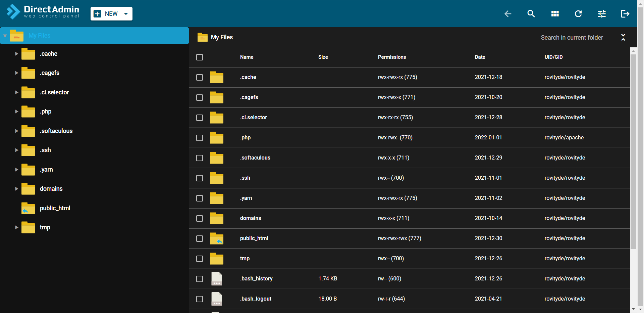The height and width of the screenshot is (313, 644).
Task: Click the .php row's rovityde/apache UID/GID
Action: click(564, 138)
